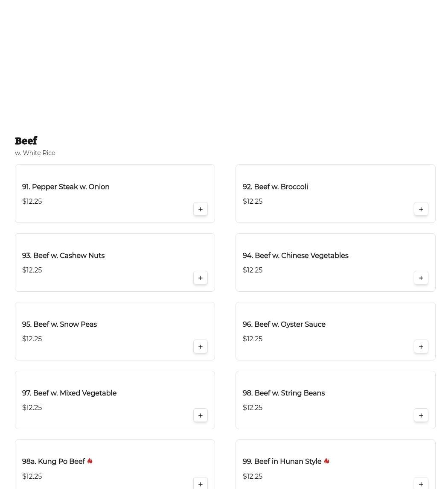Viewport: 448px width, 489px height.
Task: Add Kung Po Beef to cart
Action: click(201, 484)
